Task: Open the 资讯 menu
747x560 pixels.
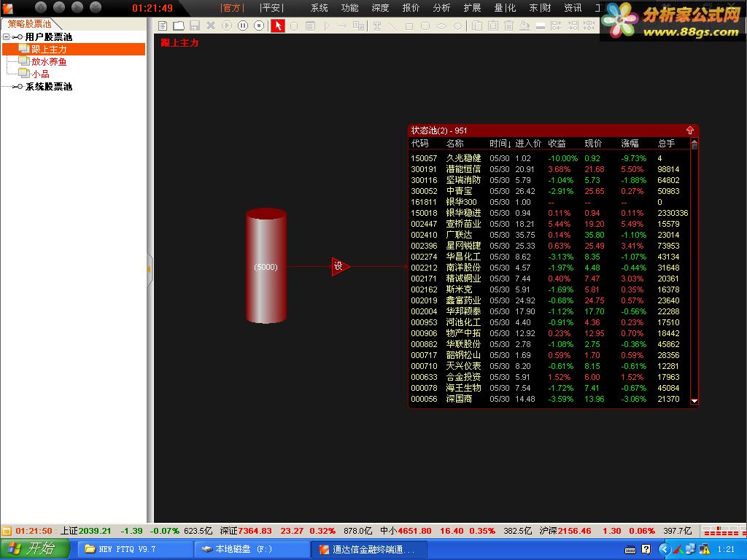Action: tap(573, 7)
